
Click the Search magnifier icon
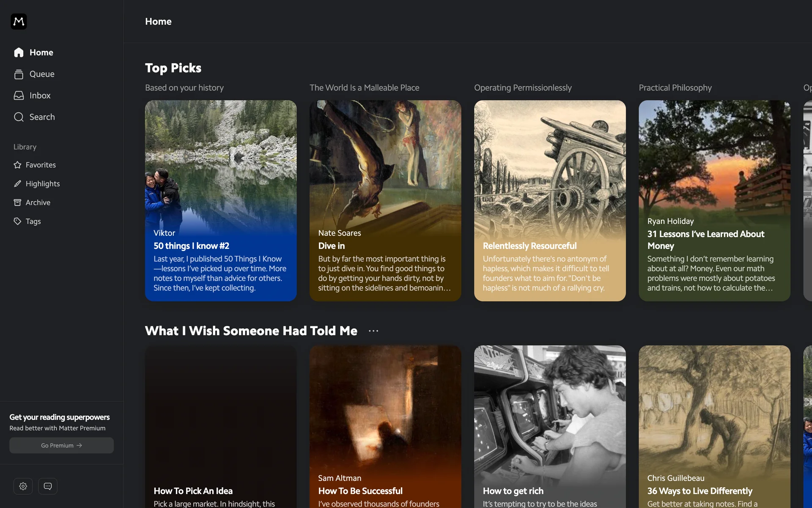19,117
